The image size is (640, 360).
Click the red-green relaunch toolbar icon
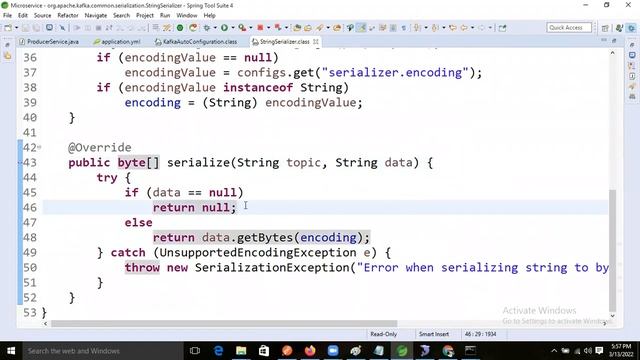click(193, 28)
